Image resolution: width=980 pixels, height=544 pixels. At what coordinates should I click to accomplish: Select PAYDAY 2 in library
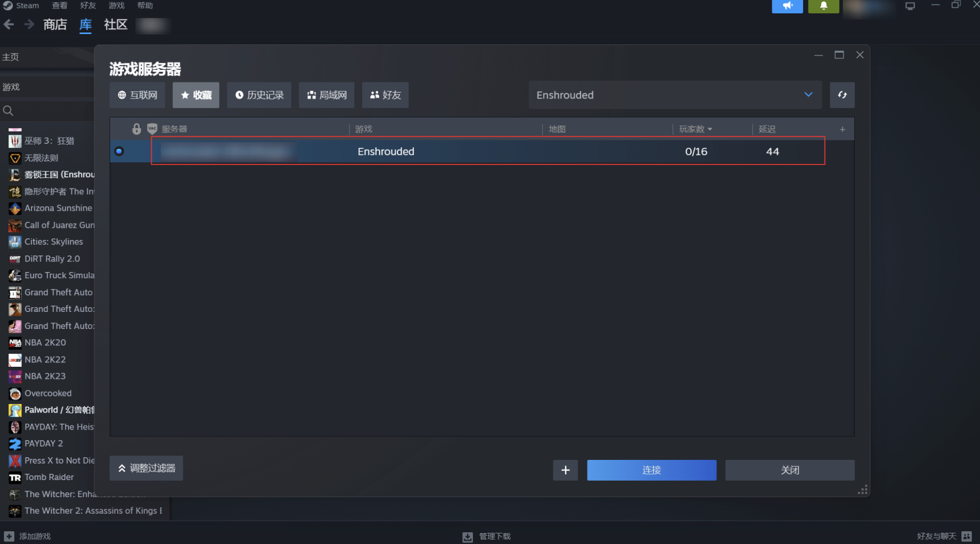click(x=44, y=443)
